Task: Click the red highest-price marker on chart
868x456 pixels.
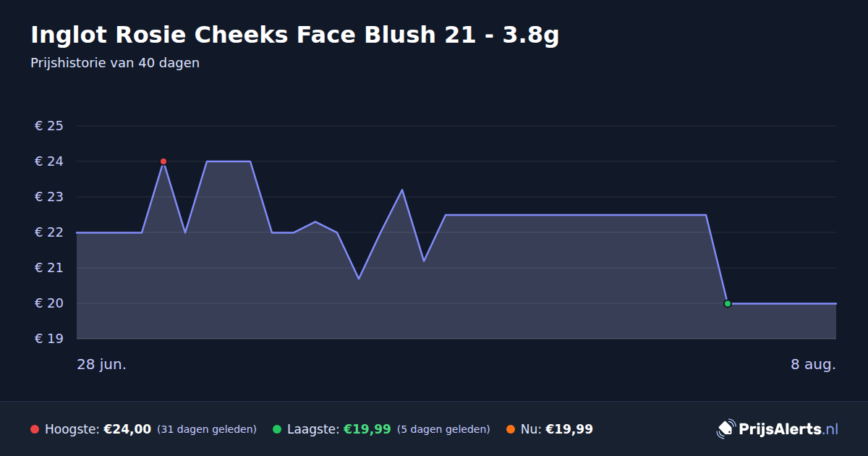Action: click(163, 161)
